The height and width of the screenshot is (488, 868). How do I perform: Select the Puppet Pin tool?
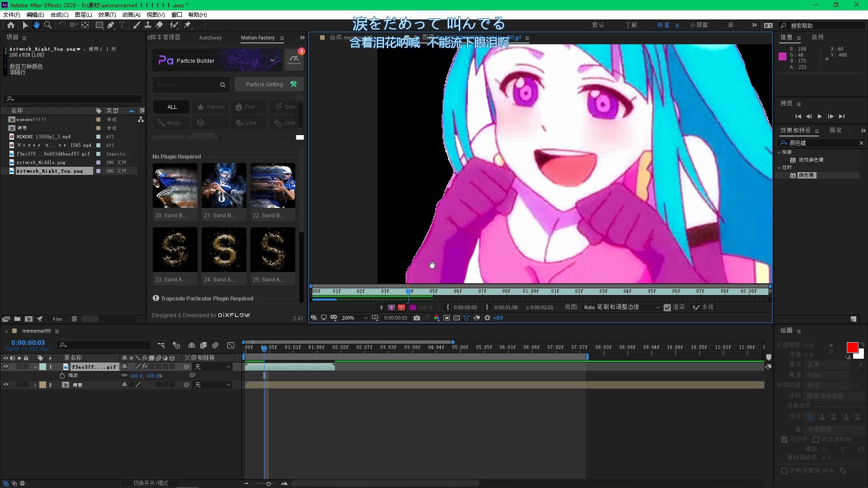pos(188,25)
